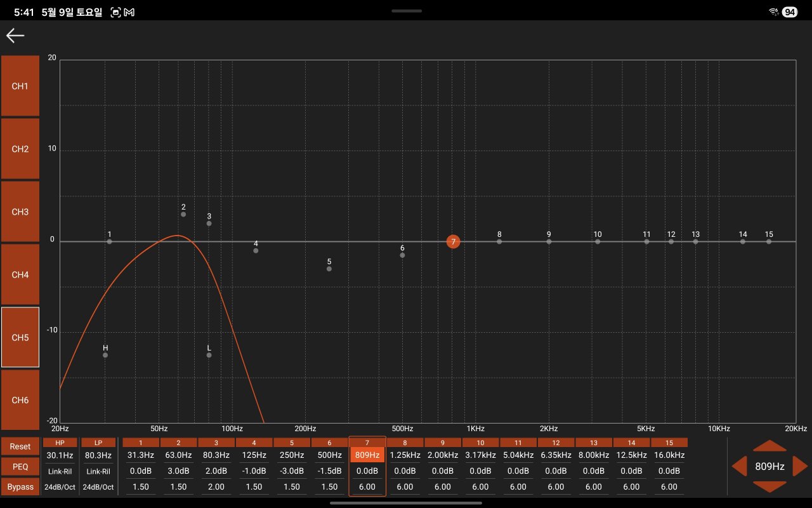812x508 pixels.
Task: Select EQ node 10 on graph
Action: click(598, 241)
